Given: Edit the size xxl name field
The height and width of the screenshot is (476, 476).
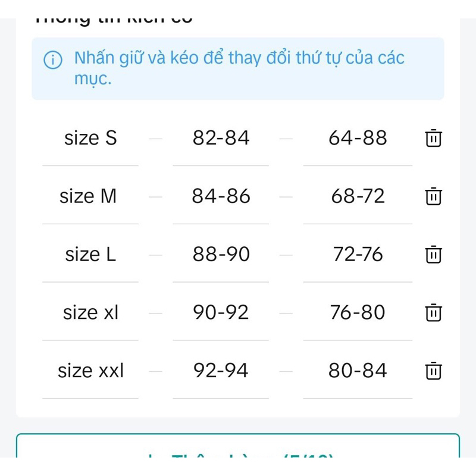Looking at the screenshot, I should 90,371.
